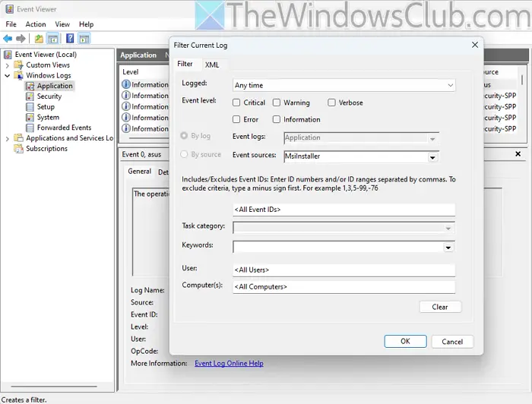Image resolution: width=532 pixels, height=404 pixels.
Task: Click the Up one level folder icon
Action: click(39, 39)
